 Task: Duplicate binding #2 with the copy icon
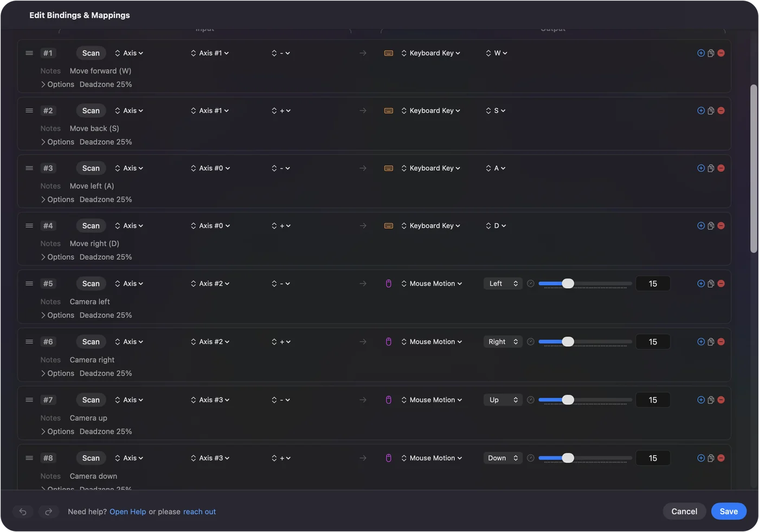(x=711, y=111)
